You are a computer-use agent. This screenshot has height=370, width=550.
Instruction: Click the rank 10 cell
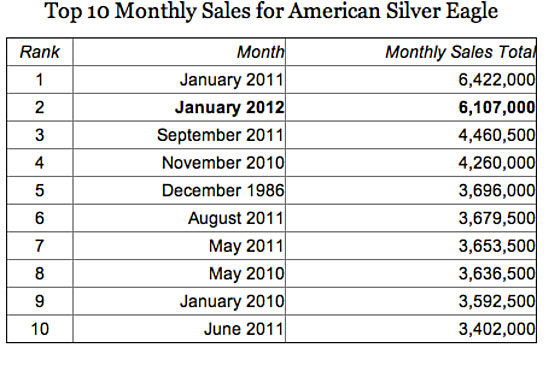click(40, 329)
